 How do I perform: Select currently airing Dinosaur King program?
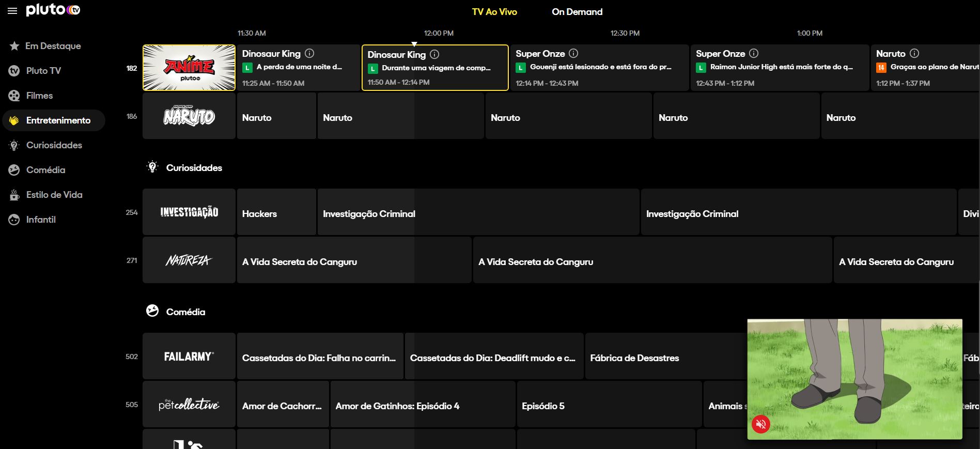[x=435, y=68]
